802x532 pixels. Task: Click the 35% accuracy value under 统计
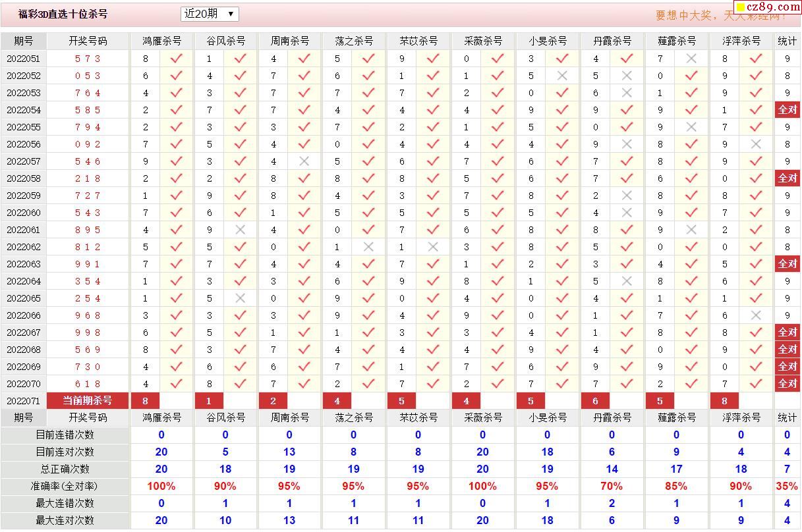pyautogui.click(x=787, y=487)
